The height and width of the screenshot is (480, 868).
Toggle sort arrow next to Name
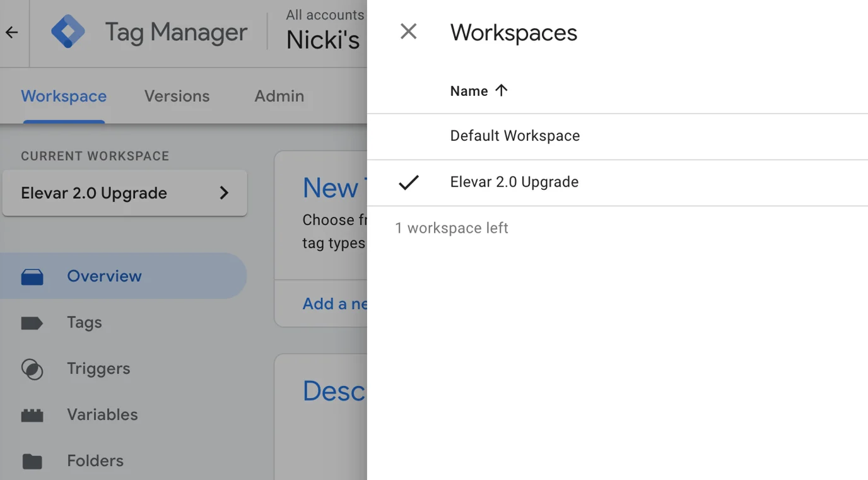[501, 90]
